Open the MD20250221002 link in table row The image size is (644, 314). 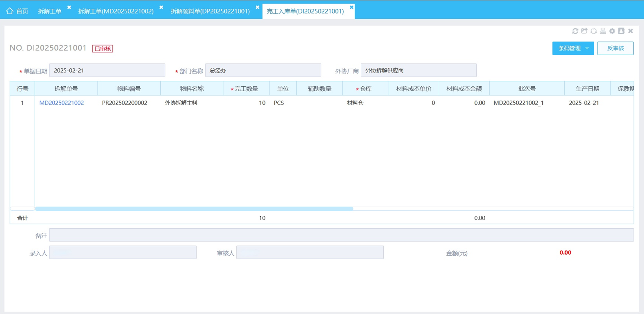62,103
